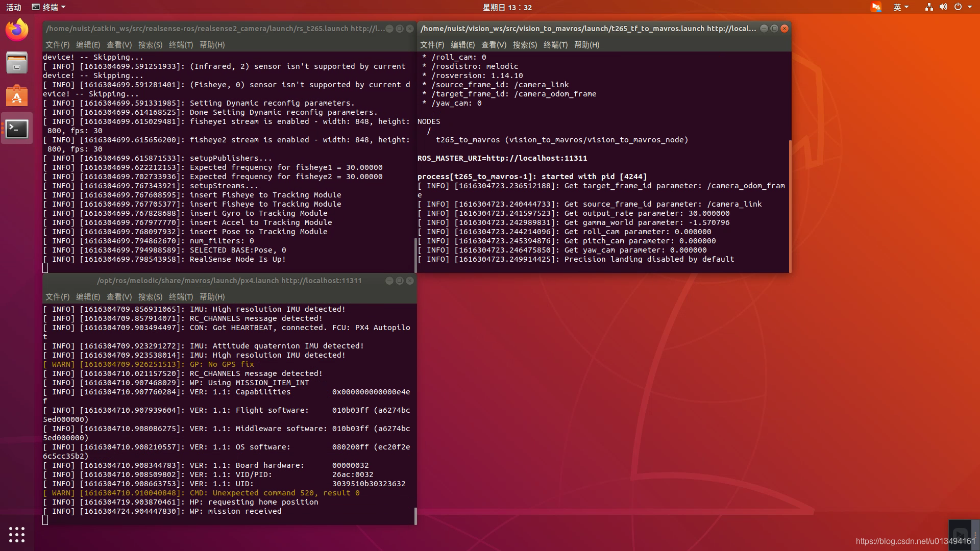The height and width of the screenshot is (551, 980).
Task: Open Firefox from the dock
Action: click(17, 30)
